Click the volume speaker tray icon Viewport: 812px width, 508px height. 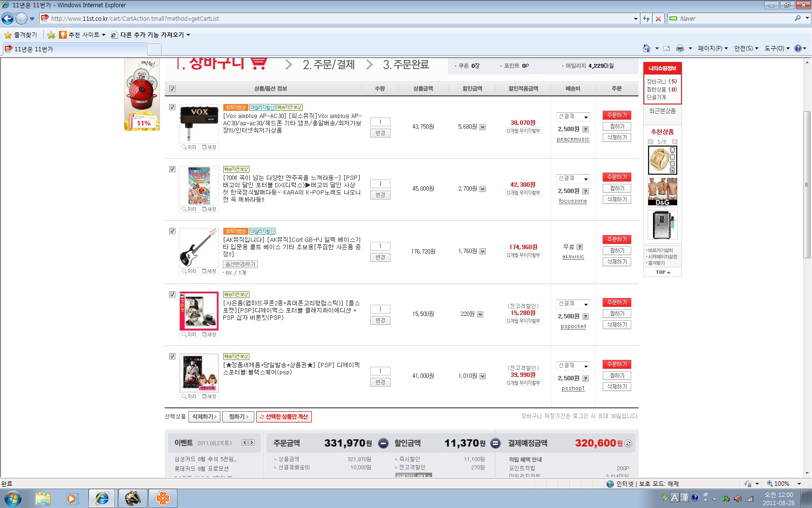738,498
